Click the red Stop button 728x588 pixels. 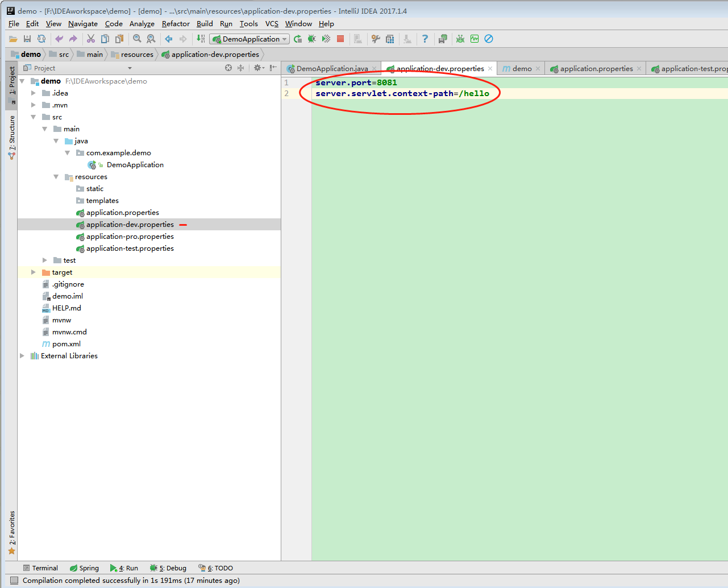click(x=340, y=39)
